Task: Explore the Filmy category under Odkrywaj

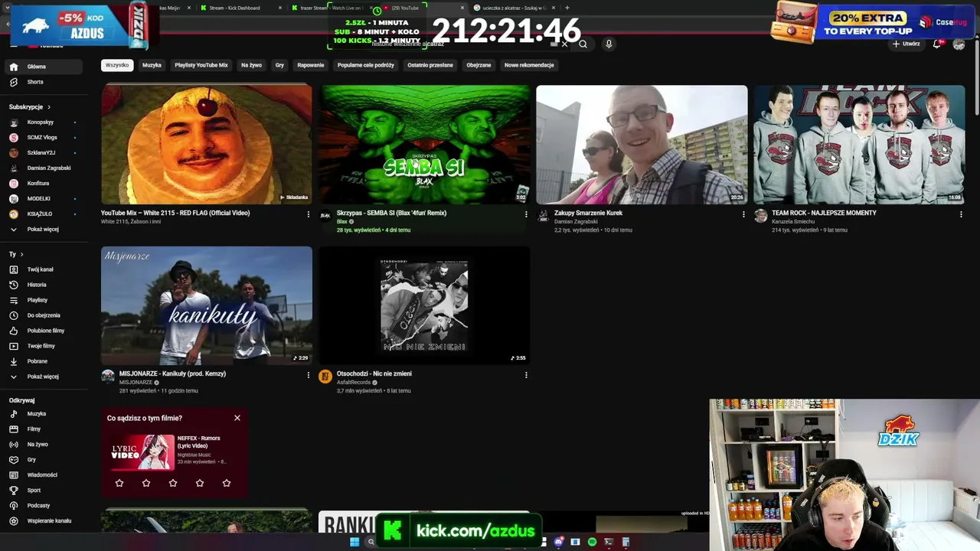Action: (x=44, y=429)
